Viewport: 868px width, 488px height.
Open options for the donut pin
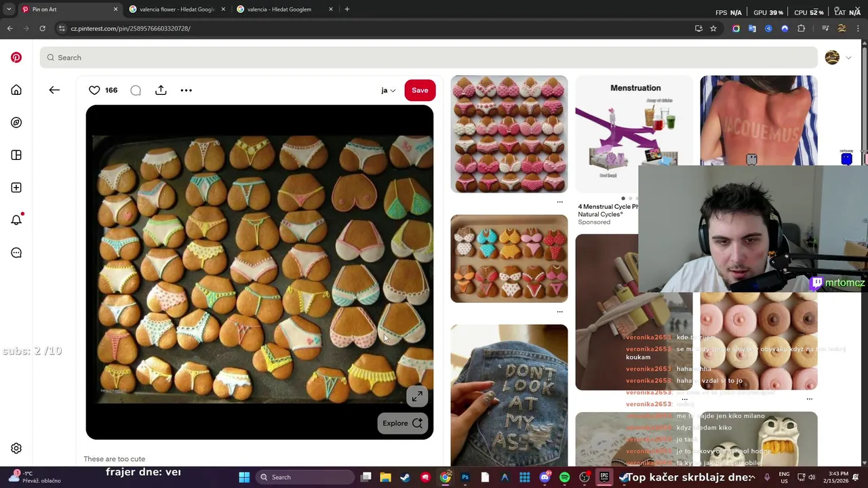(809, 399)
